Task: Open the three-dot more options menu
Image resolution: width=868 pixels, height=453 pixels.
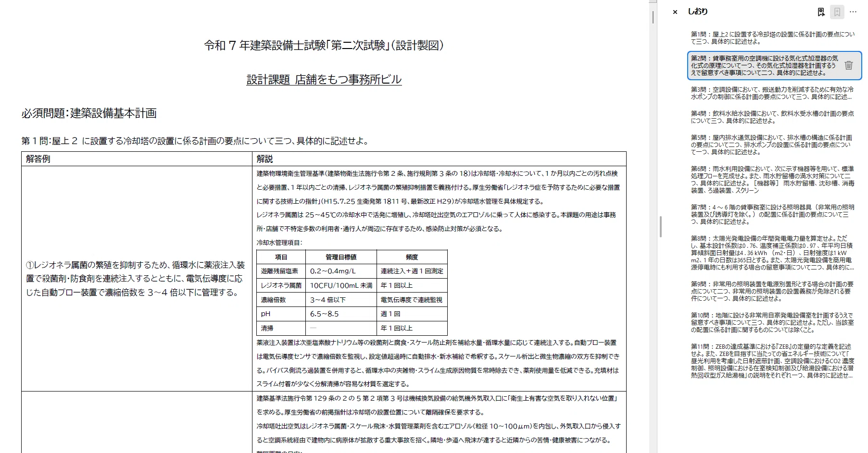Action: pyautogui.click(x=853, y=12)
